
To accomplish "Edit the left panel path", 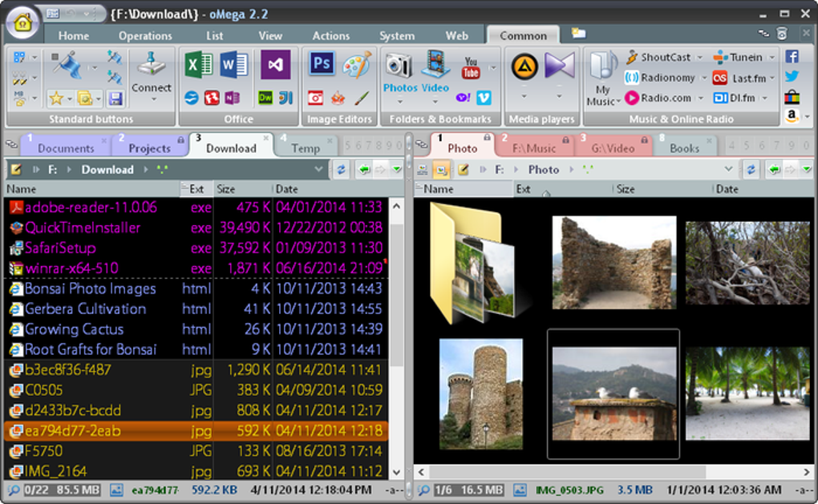I will coord(16,169).
